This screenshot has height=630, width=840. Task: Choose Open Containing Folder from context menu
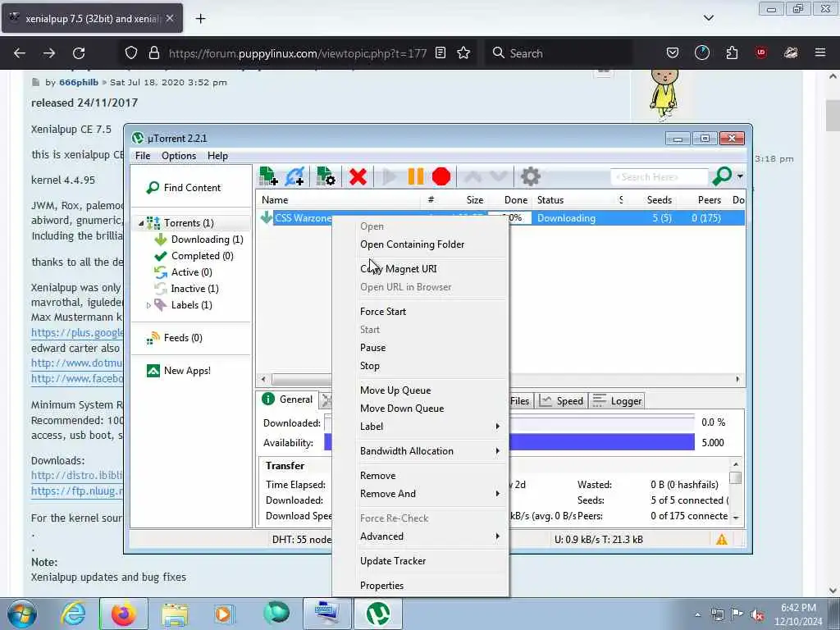[x=420, y=244]
